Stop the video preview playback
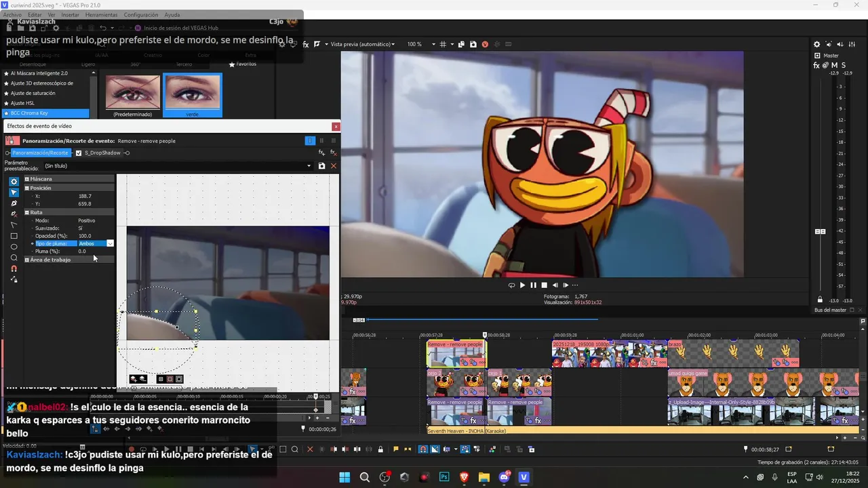 click(544, 285)
